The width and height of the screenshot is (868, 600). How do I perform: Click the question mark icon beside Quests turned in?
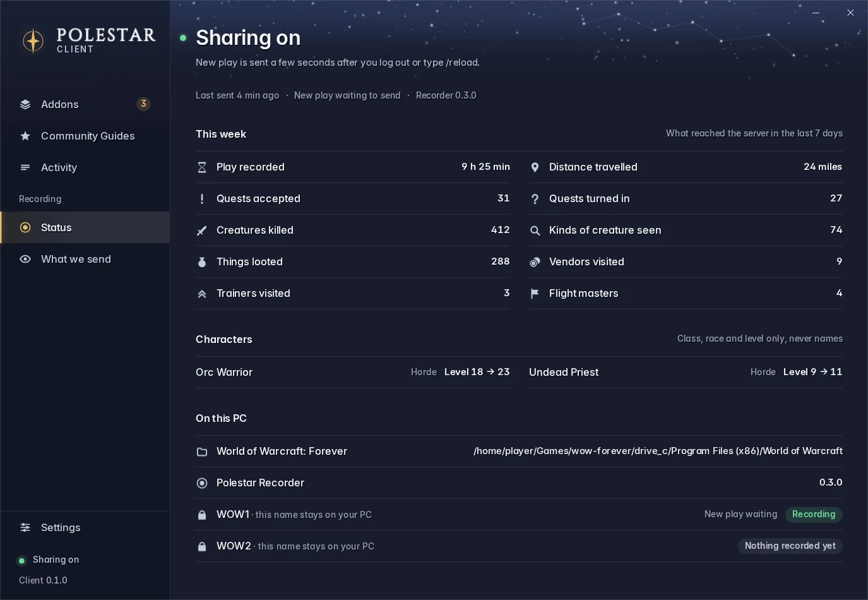point(535,199)
